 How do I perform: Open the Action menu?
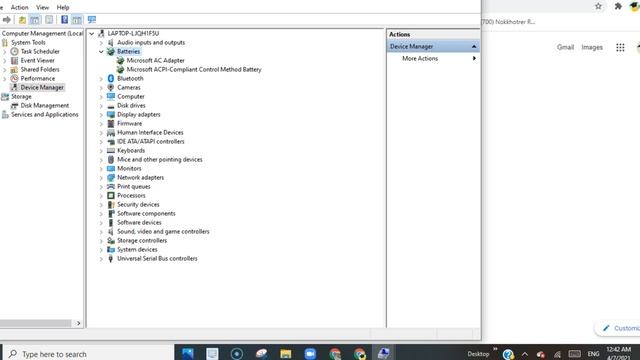19,7
